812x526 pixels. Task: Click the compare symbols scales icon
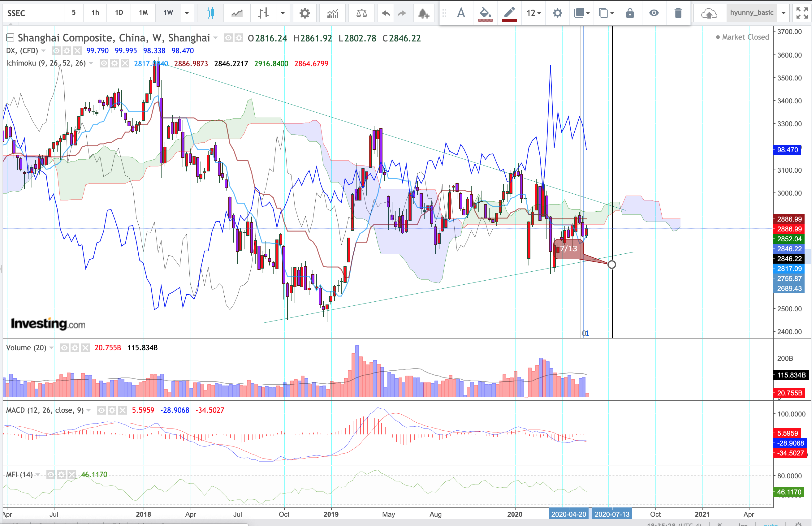[x=361, y=13]
